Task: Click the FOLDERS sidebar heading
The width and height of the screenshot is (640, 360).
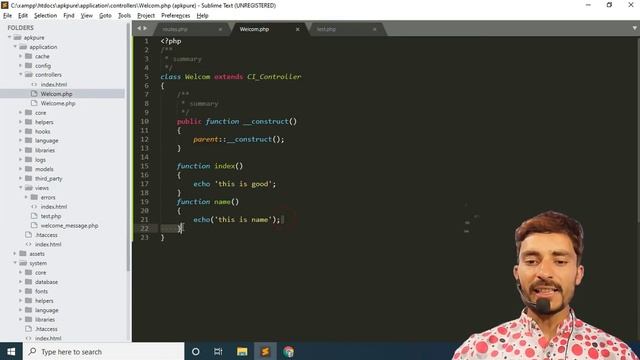Action: point(20,27)
